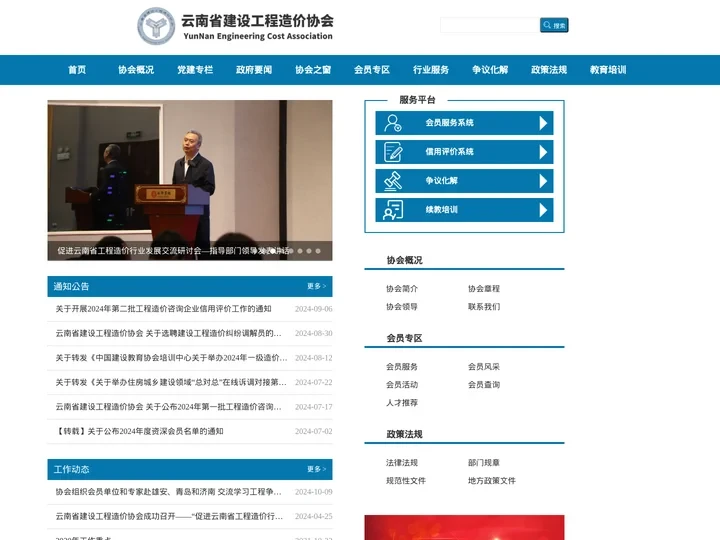This screenshot has width=720, height=540.
Task: Click 会员查询 link
Action: 484,385
